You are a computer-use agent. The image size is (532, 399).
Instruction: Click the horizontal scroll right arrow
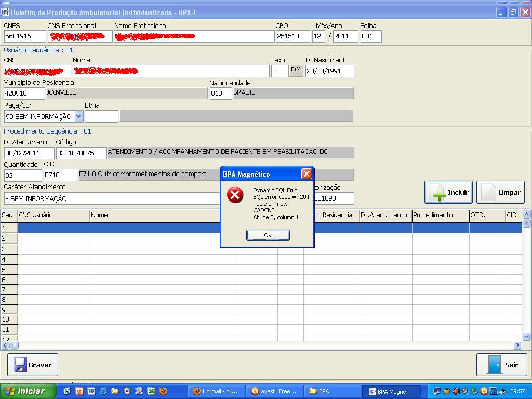coord(517,345)
